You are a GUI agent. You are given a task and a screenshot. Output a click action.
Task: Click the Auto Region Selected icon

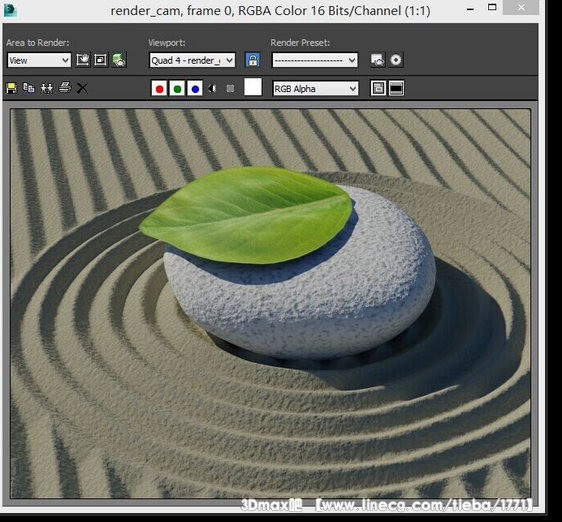coord(100,60)
